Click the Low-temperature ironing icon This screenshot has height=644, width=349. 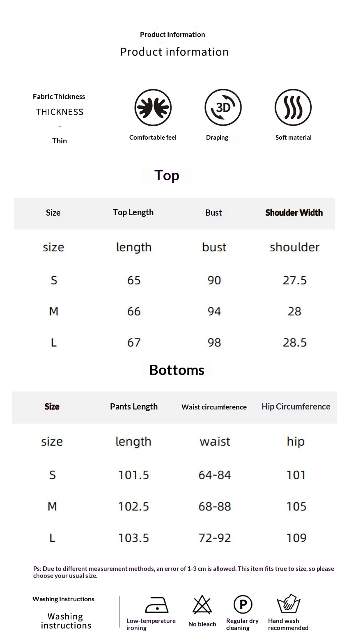(x=156, y=605)
